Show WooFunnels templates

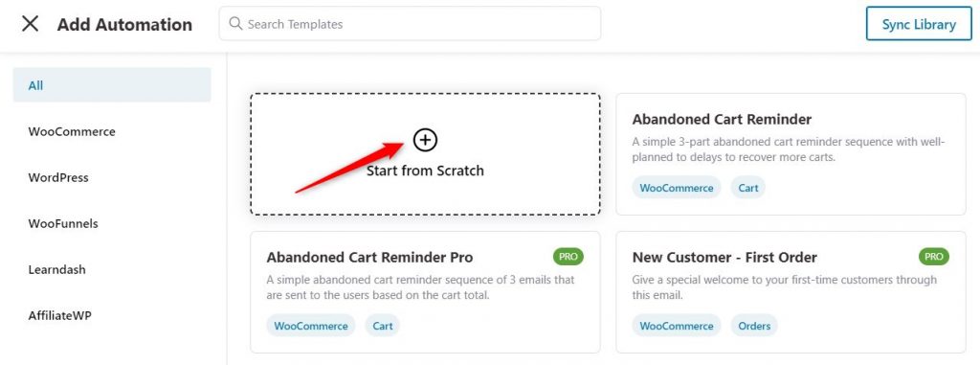tap(63, 223)
